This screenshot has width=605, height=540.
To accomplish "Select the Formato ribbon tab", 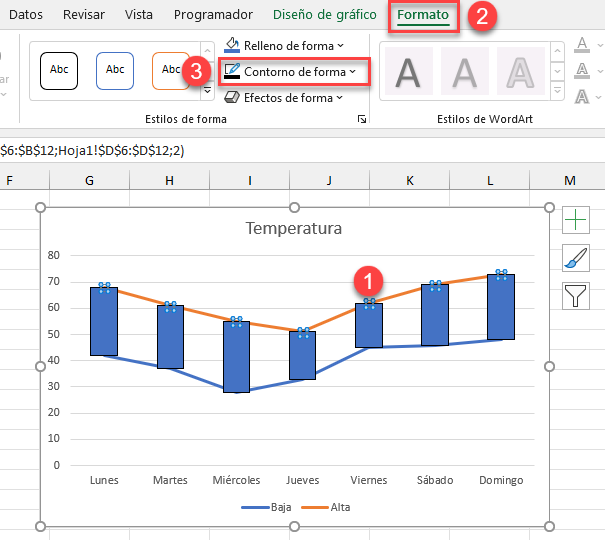I will [x=423, y=15].
